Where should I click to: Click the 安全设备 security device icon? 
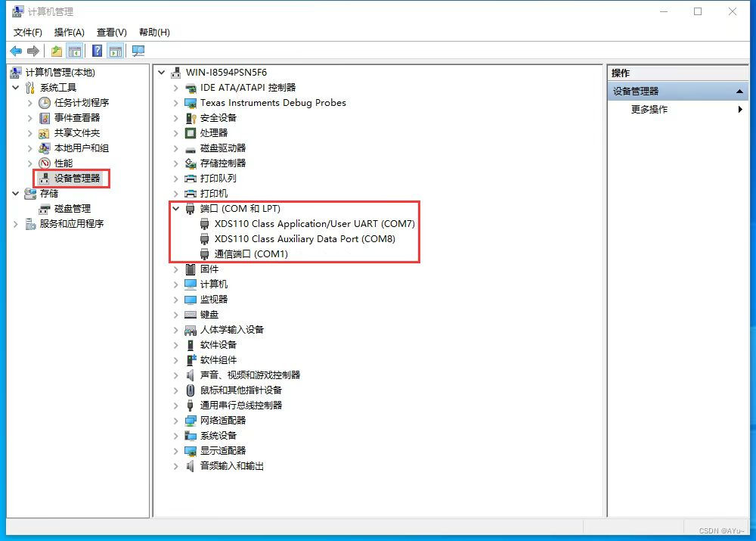[191, 118]
